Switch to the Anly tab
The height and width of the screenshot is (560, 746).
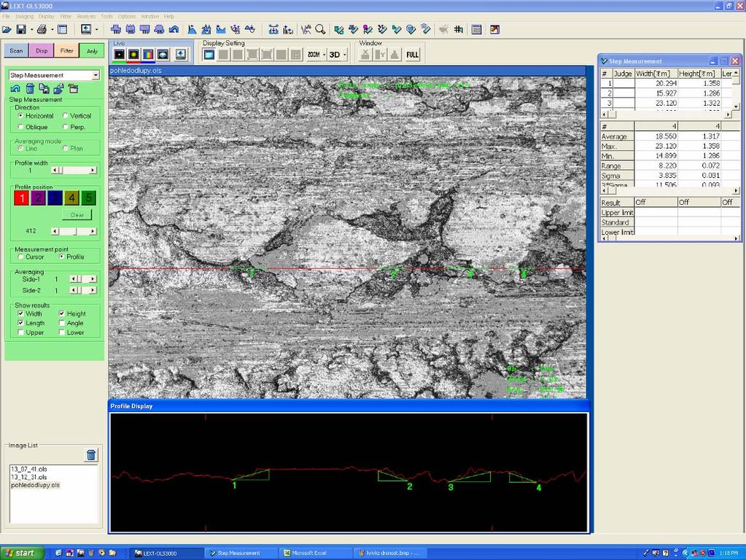tap(92, 50)
